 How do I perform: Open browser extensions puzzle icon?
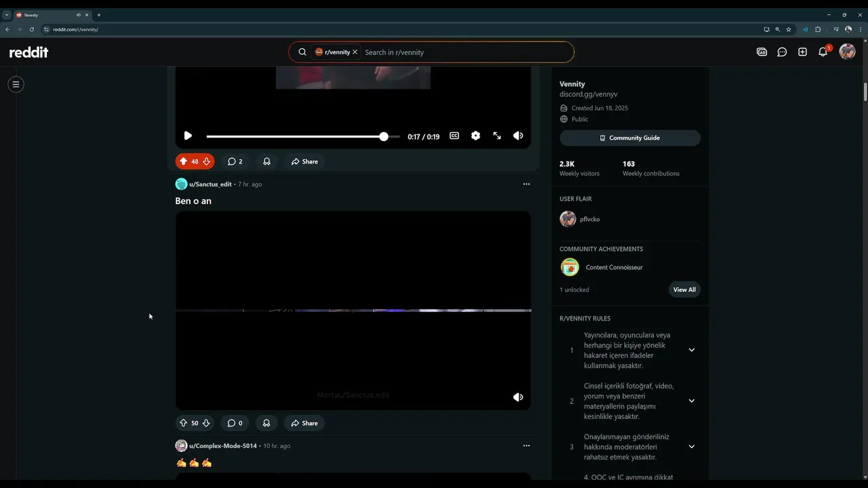pyautogui.click(x=818, y=29)
